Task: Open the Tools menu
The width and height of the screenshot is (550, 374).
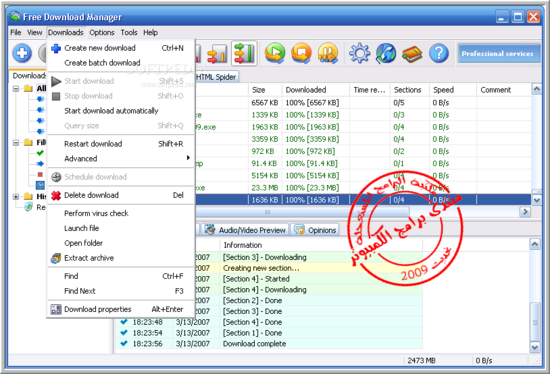Action: pos(129,33)
